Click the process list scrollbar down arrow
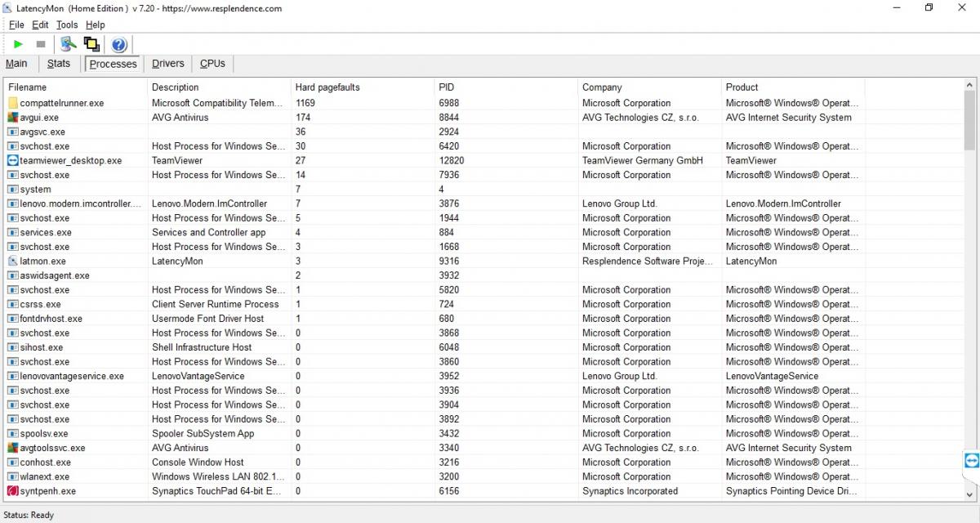Image resolution: width=980 pixels, height=523 pixels. tap(970, 494)
